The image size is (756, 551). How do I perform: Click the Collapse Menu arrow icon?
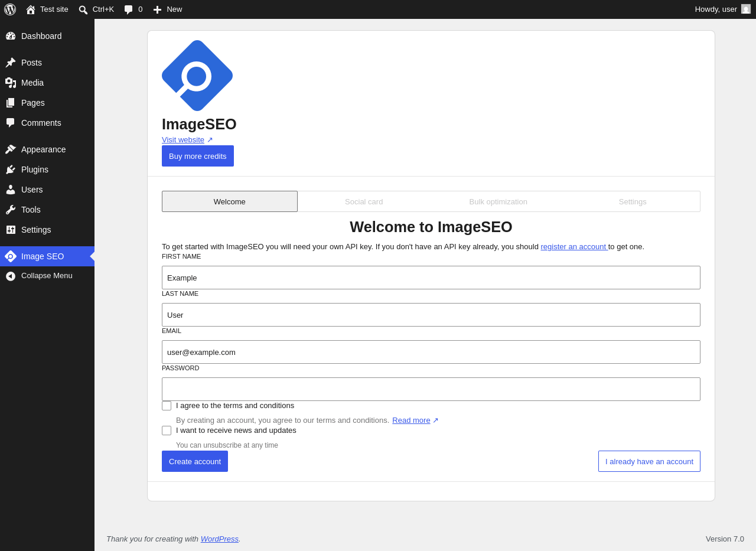(11, 276)
